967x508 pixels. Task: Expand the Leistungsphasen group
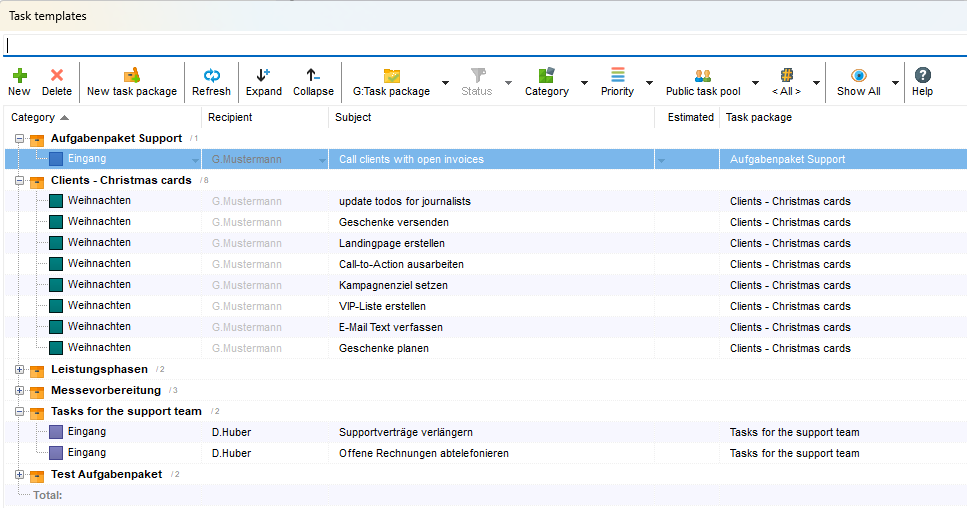(x=20, y=370)
